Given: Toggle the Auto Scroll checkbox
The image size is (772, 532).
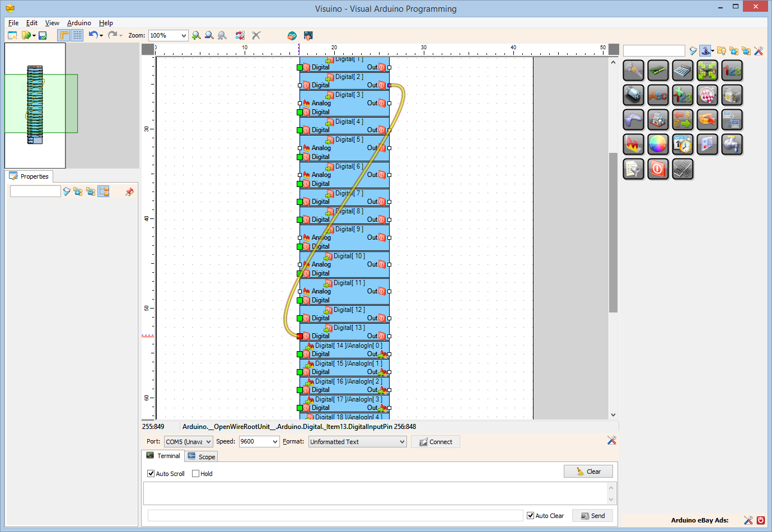Looking at the screenshot, I should pyautogui.click(x=151, y=474).
